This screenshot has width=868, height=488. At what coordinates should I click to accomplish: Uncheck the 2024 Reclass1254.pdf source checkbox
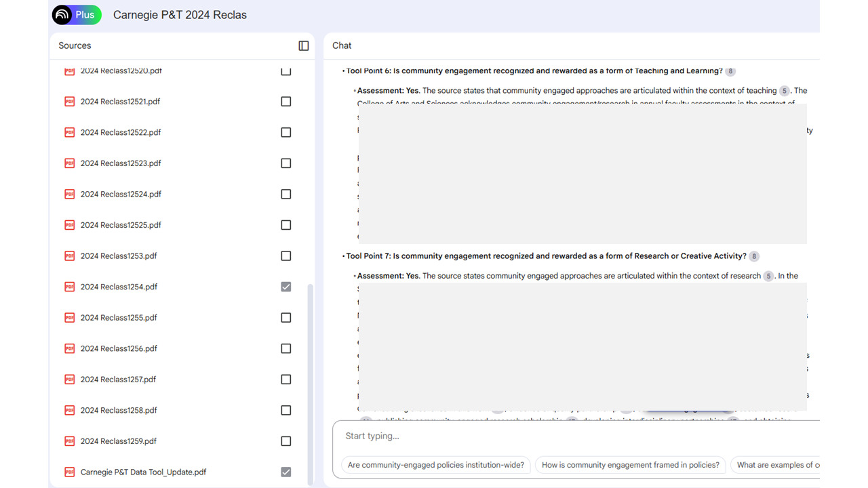pyautogui.click(x=286, y=287)
